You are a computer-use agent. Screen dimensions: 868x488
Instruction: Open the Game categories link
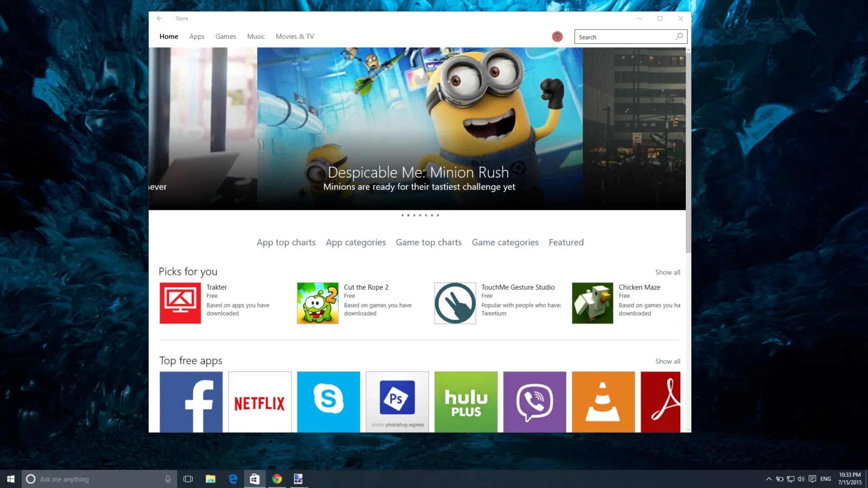505,242
